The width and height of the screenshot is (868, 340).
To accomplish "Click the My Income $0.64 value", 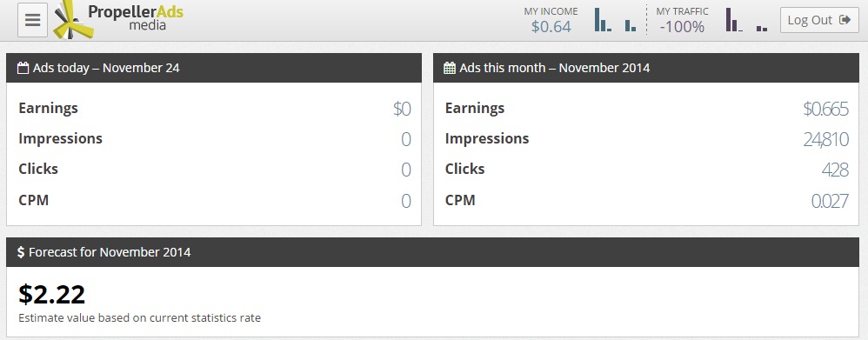I will click(x=551, y=27).
